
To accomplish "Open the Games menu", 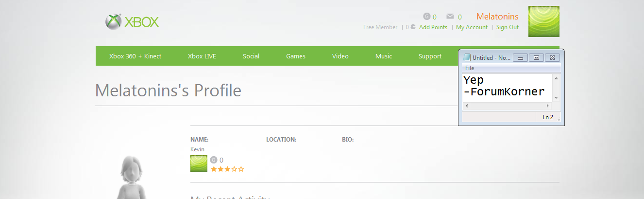I will pyautogui.click(x=296, y=56).
